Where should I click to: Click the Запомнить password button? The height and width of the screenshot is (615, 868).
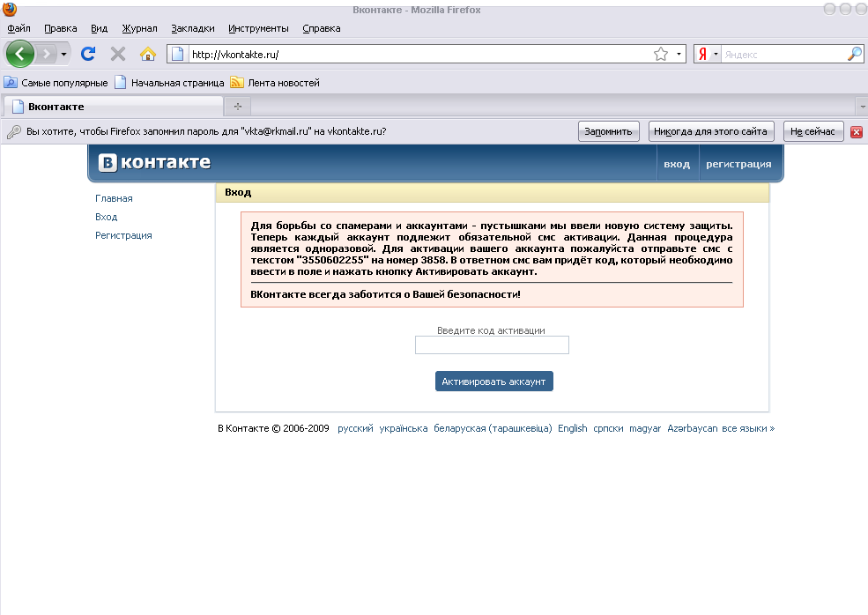pyautogui.click(x=608, y=131)
